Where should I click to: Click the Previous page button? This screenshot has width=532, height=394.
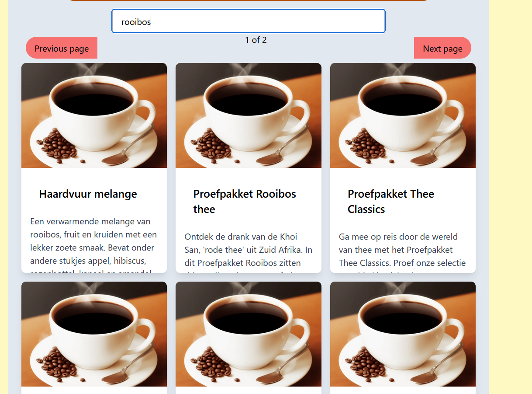(x=62, y=48)
